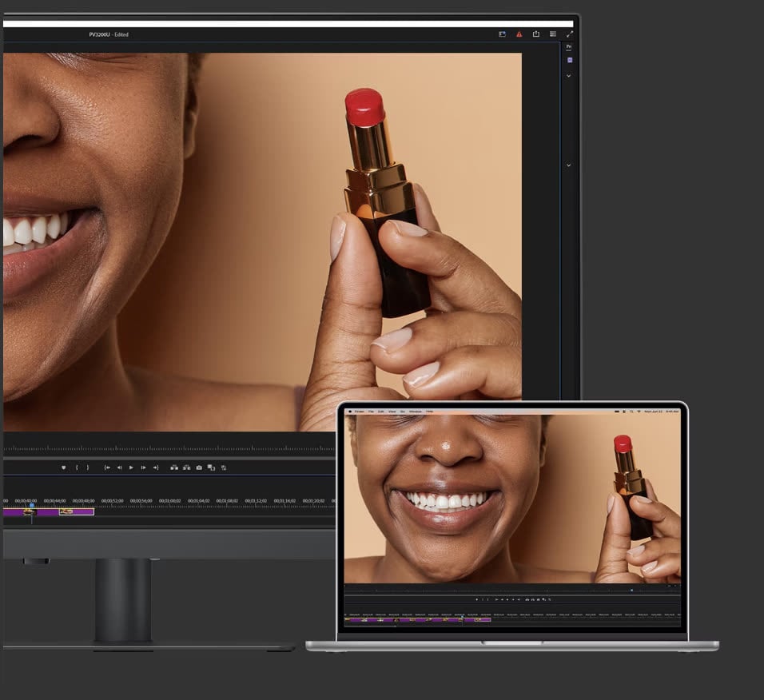764x700 pixels.
Task: Click the red warning alert icon
Action: tap(519, 34)
